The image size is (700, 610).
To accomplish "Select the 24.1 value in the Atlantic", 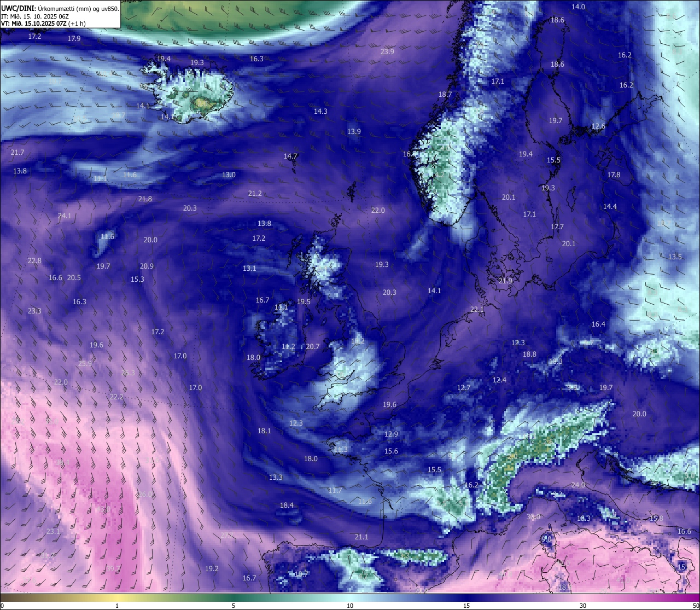I will click(65, 216).
